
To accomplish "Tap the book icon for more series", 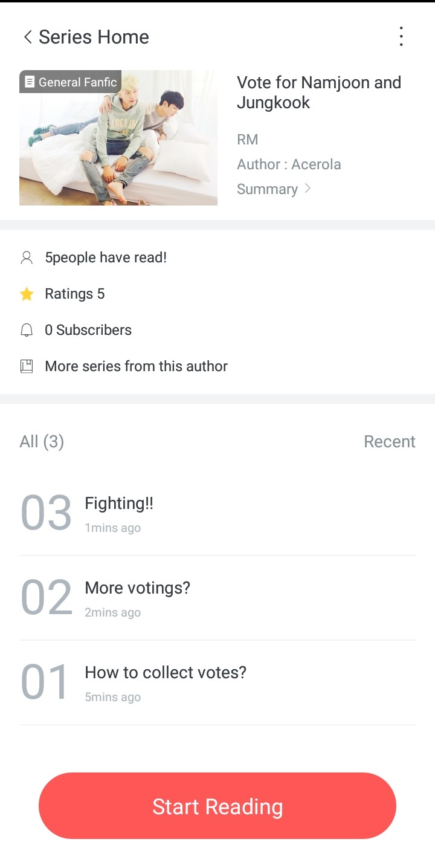I will [x=27, y=366].
